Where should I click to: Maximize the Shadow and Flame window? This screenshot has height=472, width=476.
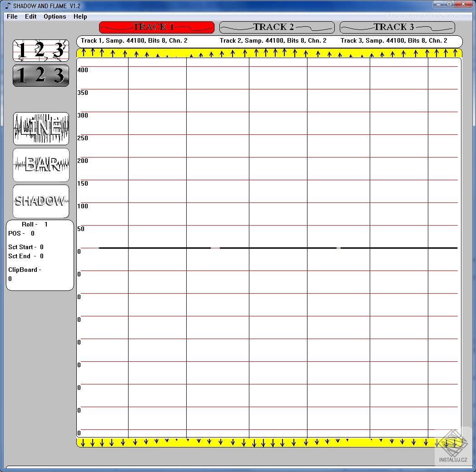(449, 4)
